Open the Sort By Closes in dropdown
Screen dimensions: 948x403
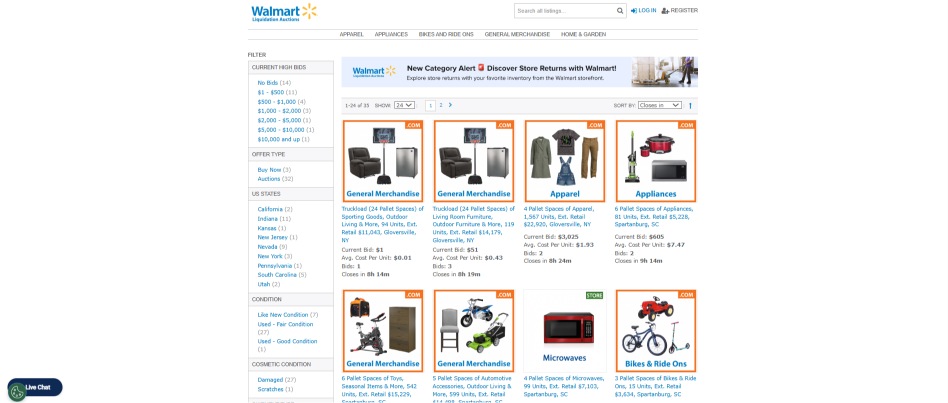point(660,105)
